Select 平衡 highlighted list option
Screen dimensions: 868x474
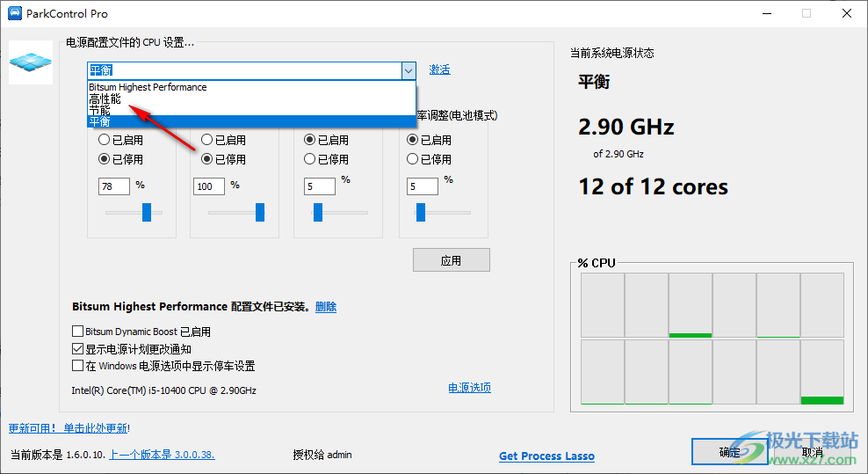pyautogui.click(x=252, y=121)
